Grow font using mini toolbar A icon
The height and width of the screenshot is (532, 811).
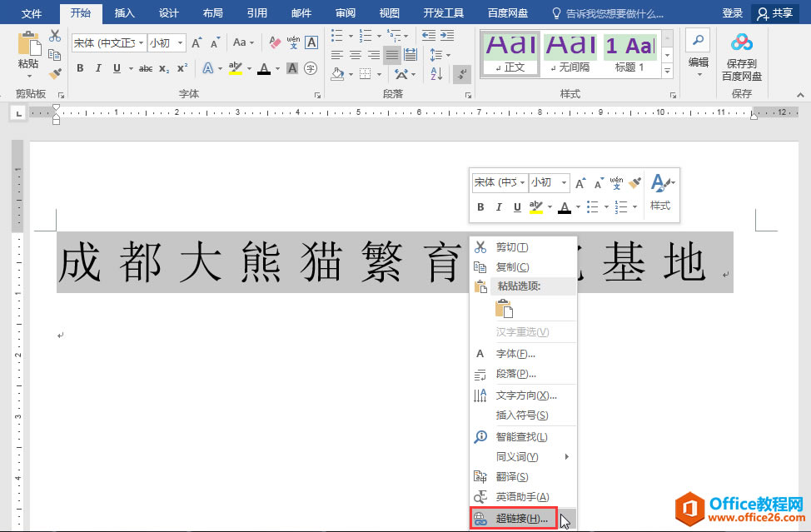pos(580,183)
